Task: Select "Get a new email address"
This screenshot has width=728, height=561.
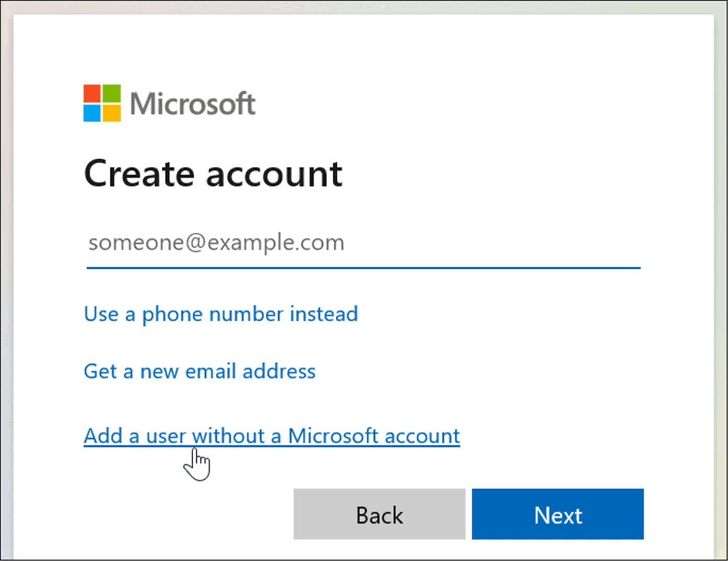Action: (x=199, y=371)
